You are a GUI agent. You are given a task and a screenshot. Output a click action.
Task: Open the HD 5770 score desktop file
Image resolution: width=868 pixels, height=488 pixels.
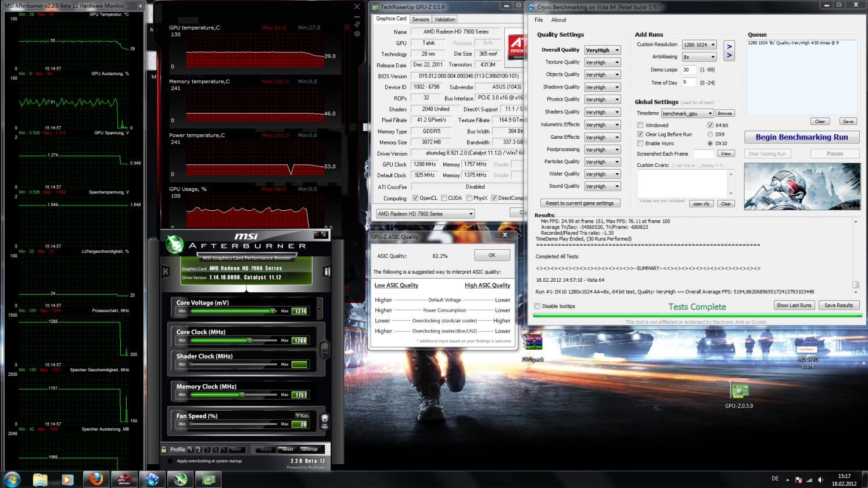(807, 356)
